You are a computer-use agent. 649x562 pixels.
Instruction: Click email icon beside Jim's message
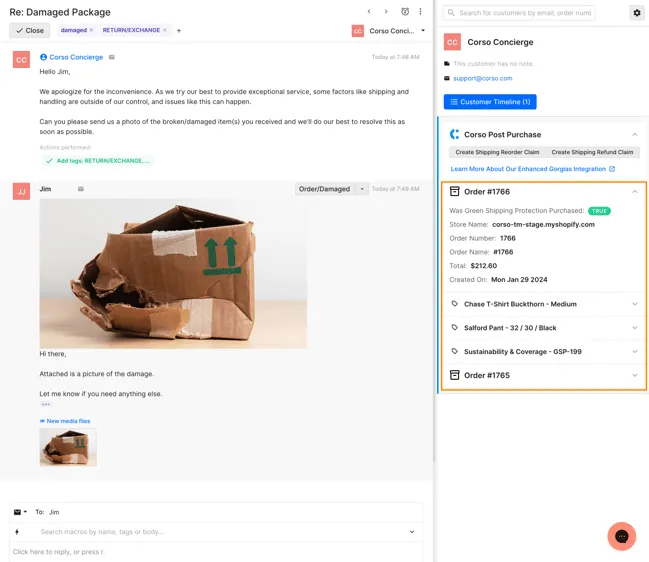[x=81, y=189]
